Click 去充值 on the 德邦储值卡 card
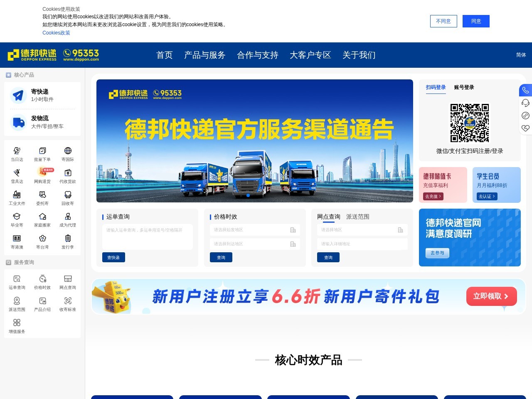Viewport: 532px width, 399px height. pyautogui.click(x=433, y=196)
